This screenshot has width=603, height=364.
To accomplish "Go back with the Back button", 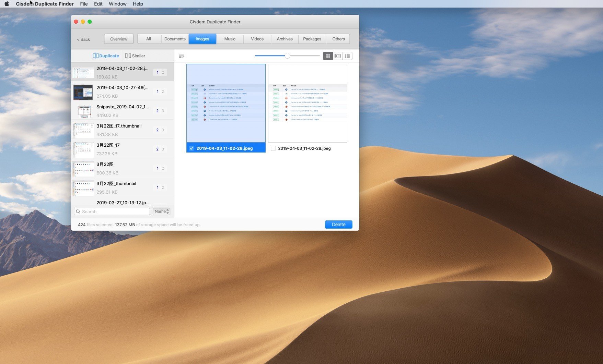I will click(83, 39).
